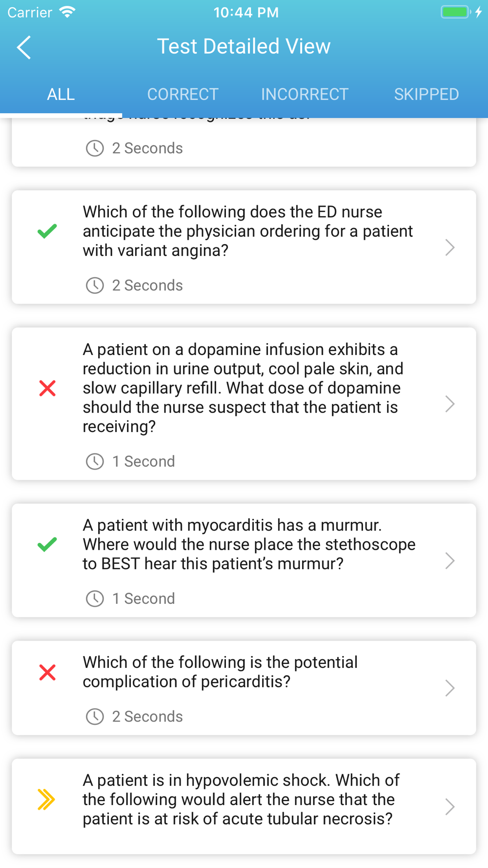Image resolution: width=488 pixels, height=868 pixels.
Task: Tap red X beside pericarditis complication question
Action: 47,672
